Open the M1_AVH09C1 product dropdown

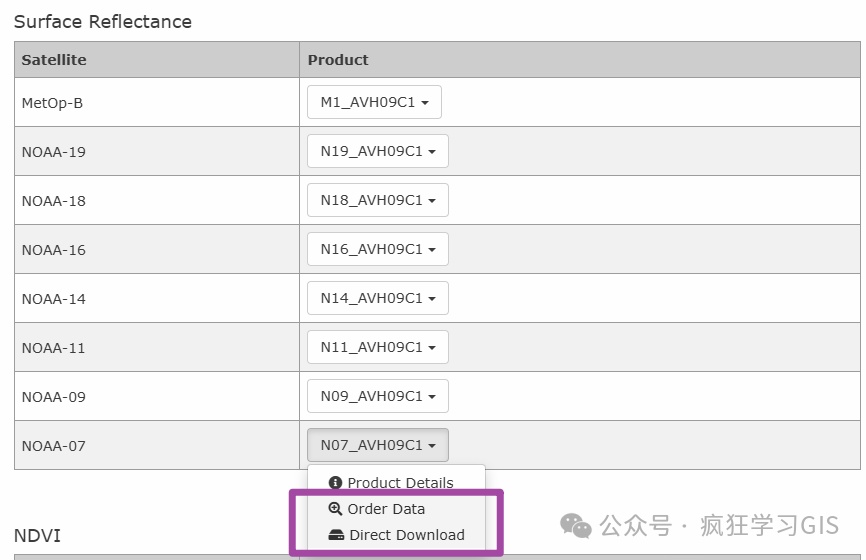pos(374,102)
